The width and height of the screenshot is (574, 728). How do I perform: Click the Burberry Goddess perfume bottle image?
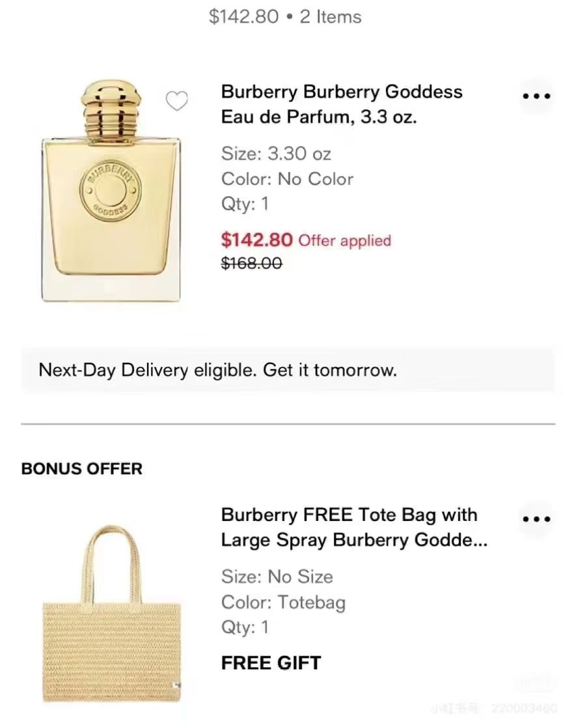111,192
